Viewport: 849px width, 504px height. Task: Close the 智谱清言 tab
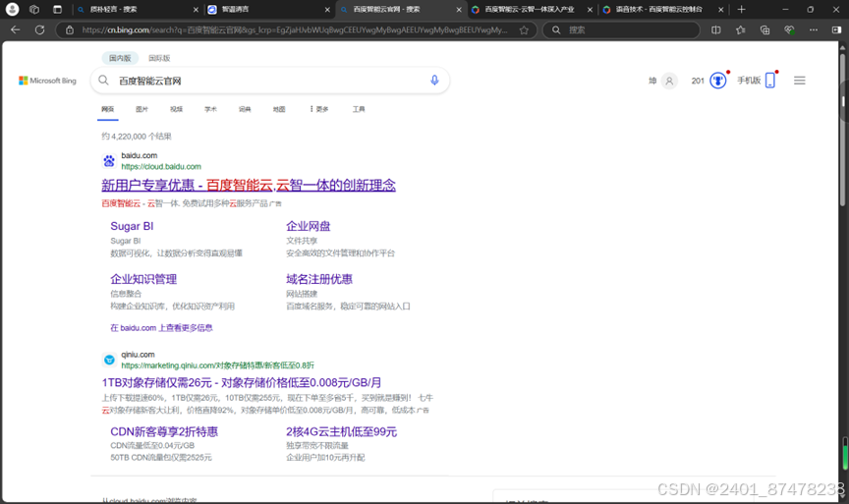(x=327, y=10)
